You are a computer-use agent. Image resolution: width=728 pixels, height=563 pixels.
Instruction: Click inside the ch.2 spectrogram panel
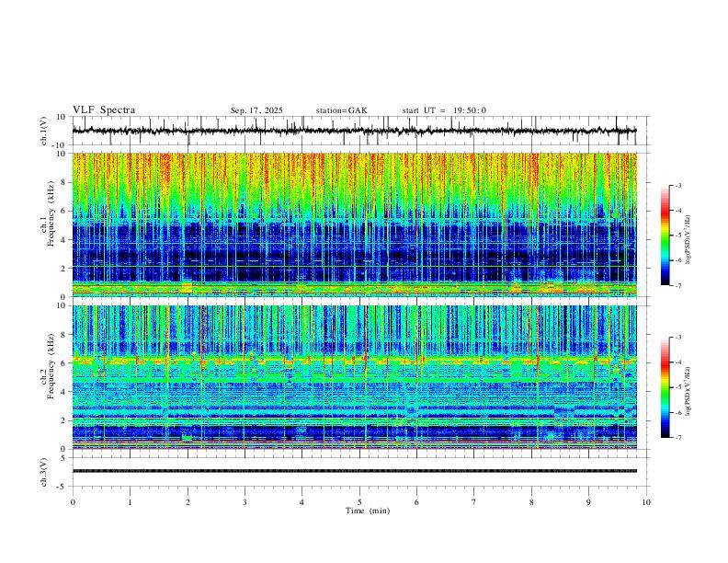coord(354,377)
